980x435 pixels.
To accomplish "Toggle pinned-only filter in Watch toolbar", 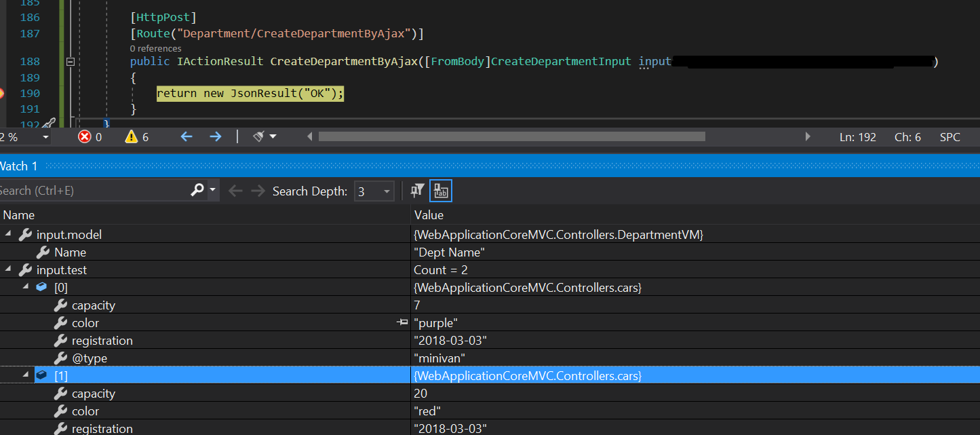I will [417, 191].
